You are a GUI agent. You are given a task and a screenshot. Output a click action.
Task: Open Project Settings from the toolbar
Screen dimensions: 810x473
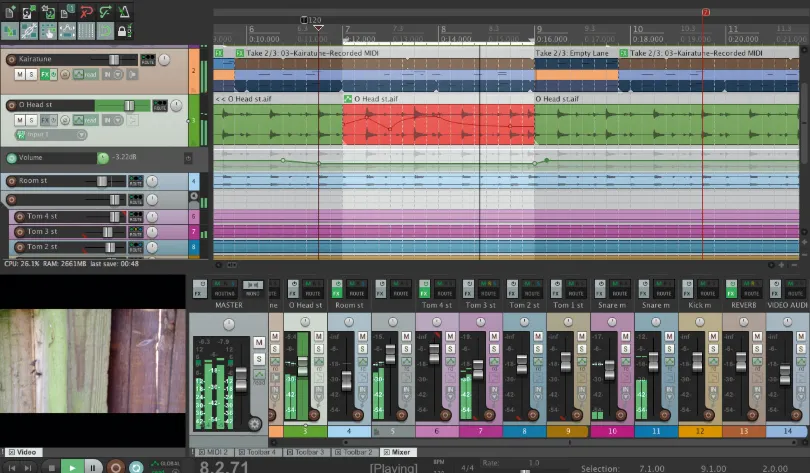[x=67, y=11]
